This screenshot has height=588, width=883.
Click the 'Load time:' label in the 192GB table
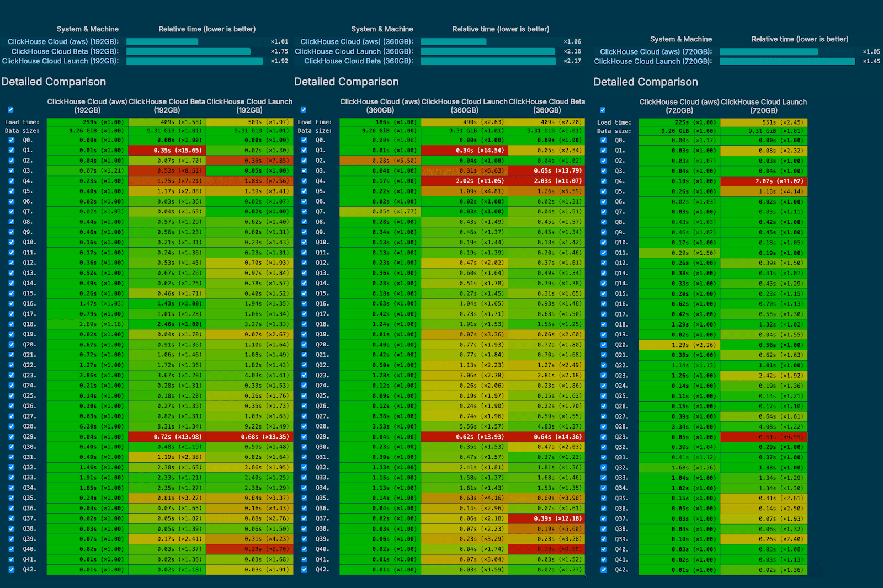point(22,122)
